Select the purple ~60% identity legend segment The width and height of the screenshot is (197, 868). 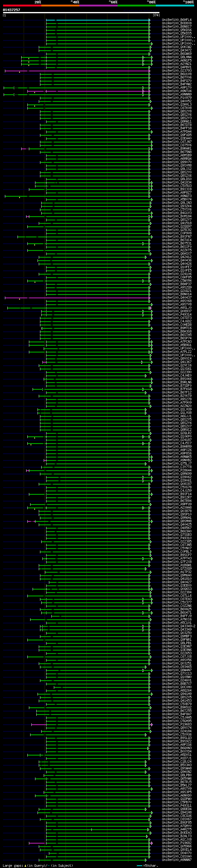click(99, 6)
